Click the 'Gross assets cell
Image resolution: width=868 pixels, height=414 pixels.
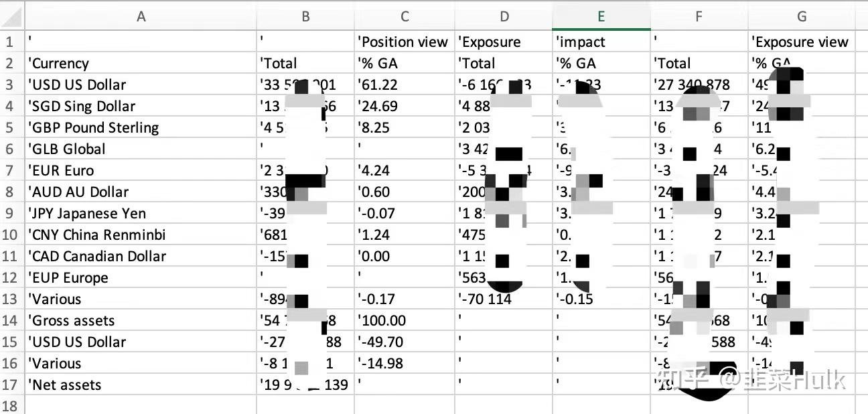(141, 320)
